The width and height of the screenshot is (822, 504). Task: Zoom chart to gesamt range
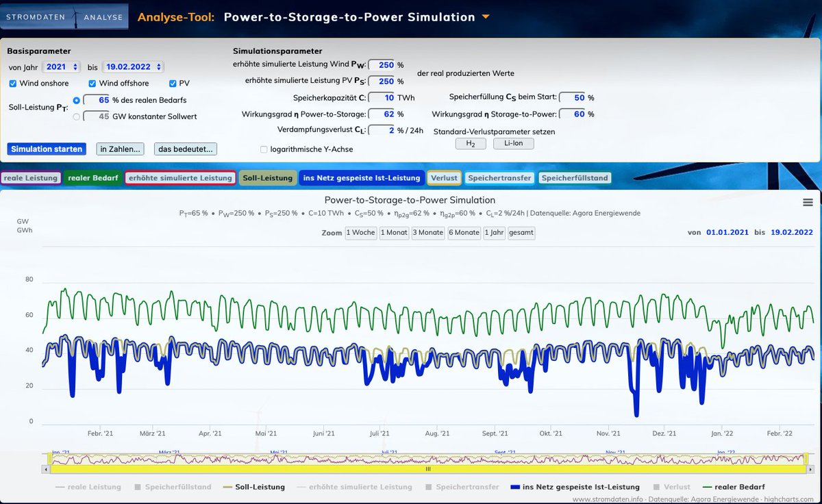pyautogui.click(x=521, y=233)
